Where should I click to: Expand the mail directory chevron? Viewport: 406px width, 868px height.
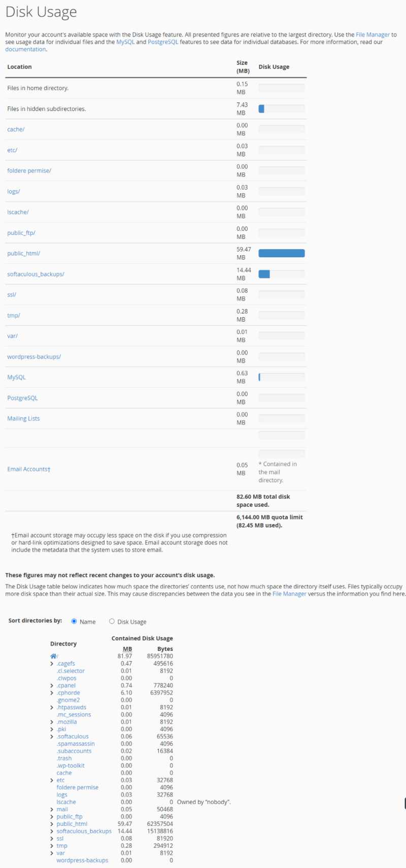point(52,810)
